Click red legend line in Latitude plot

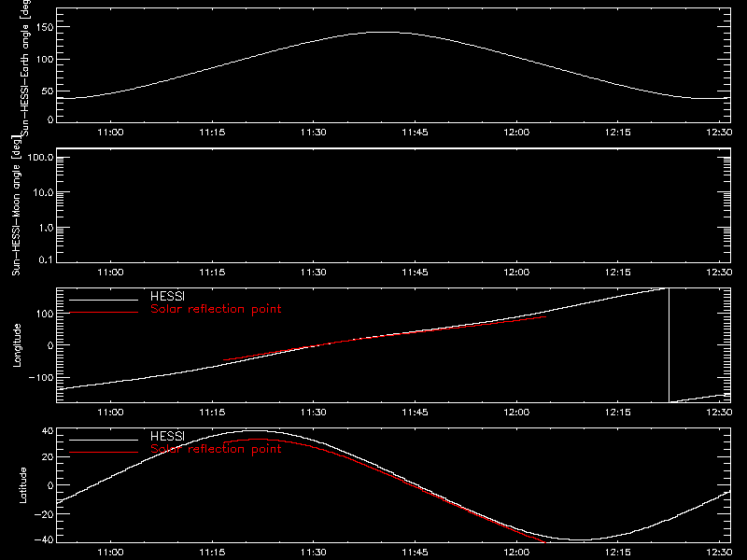click(104, 453)
